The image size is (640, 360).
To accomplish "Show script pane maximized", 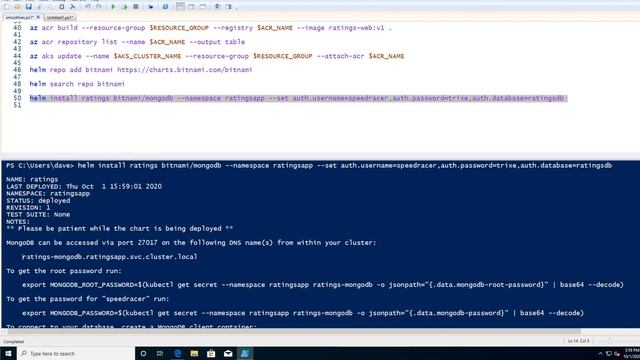I will (x=202, y=7).
